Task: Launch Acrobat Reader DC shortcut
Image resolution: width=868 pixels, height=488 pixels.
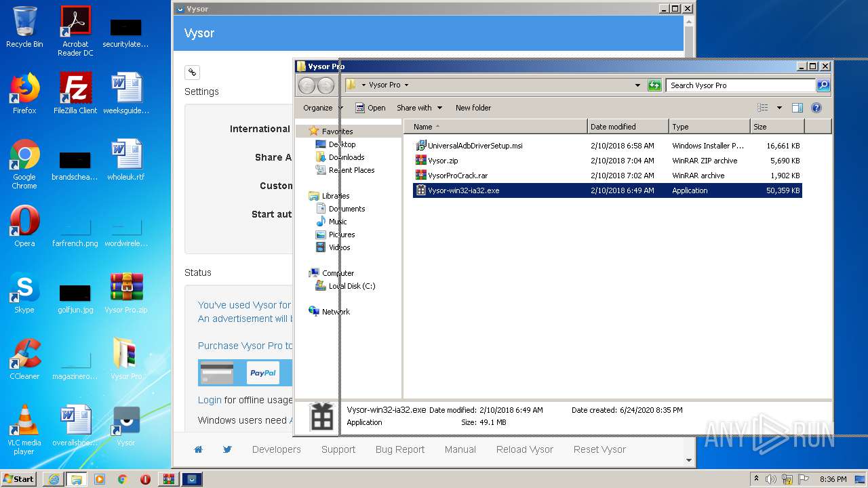Action: click(75, 31)
